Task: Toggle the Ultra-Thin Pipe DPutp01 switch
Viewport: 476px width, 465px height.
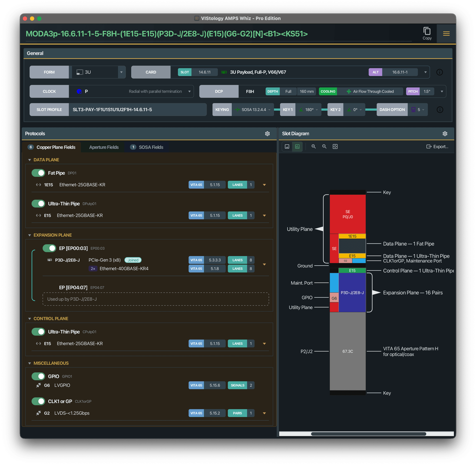Action: click(38, 204)
